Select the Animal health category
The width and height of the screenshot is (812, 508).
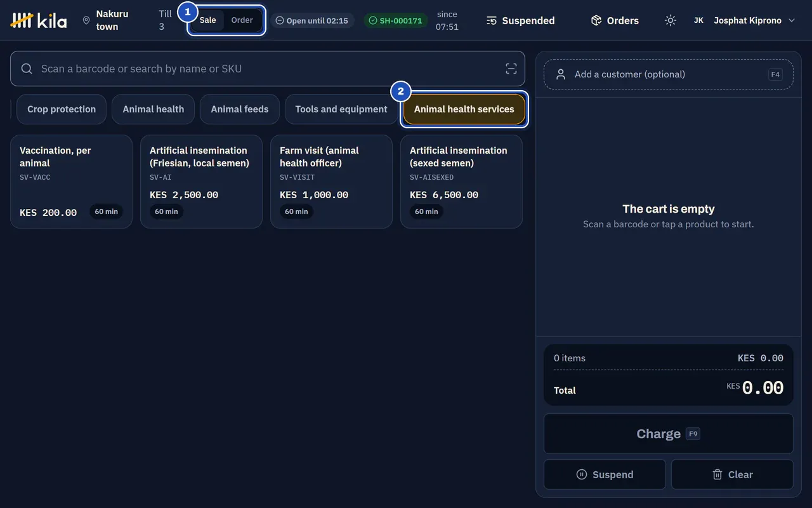(154, 109)
